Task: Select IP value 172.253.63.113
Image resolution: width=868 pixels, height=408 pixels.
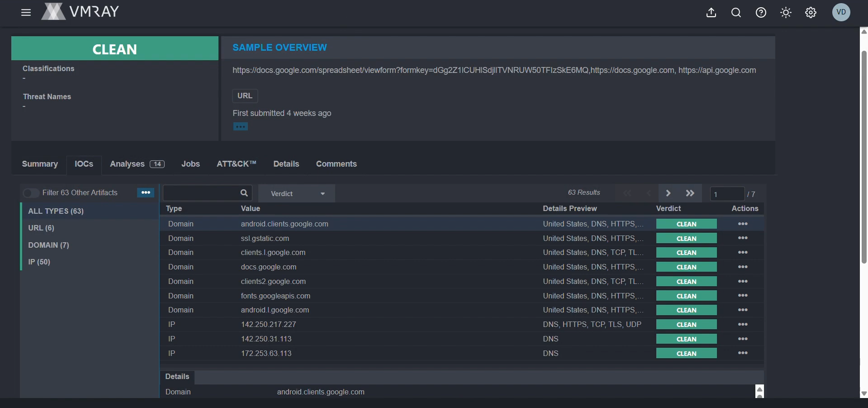Action: [266, 353]
